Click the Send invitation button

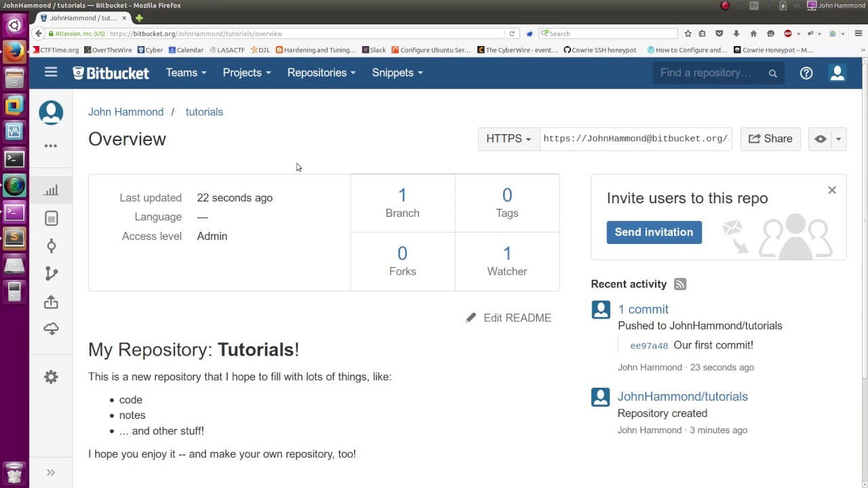[654, 232]
